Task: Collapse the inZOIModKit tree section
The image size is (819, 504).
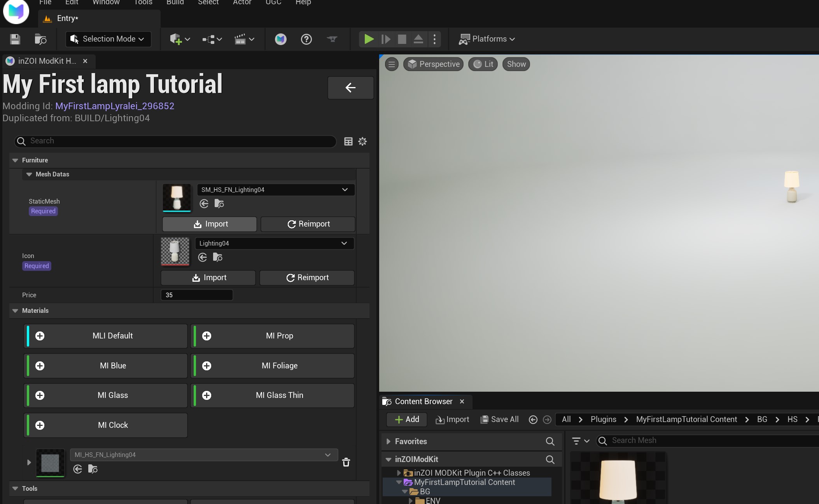Action: coord(388,459)
